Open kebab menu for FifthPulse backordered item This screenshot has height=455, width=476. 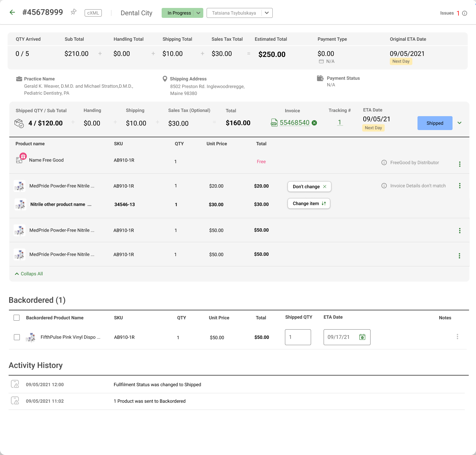pyautogui.click(x=457, y=337)
